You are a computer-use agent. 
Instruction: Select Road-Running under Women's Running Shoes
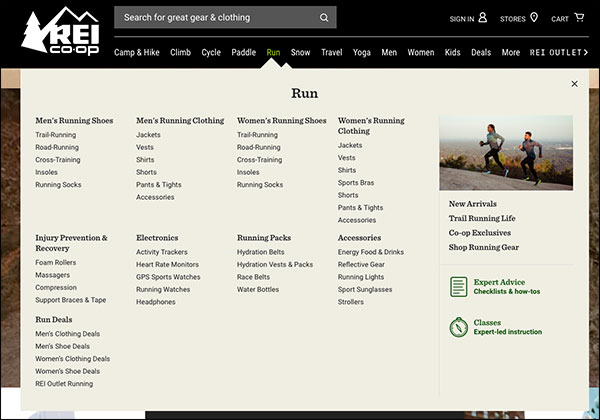pyautogui.click(x=258, y=147)
